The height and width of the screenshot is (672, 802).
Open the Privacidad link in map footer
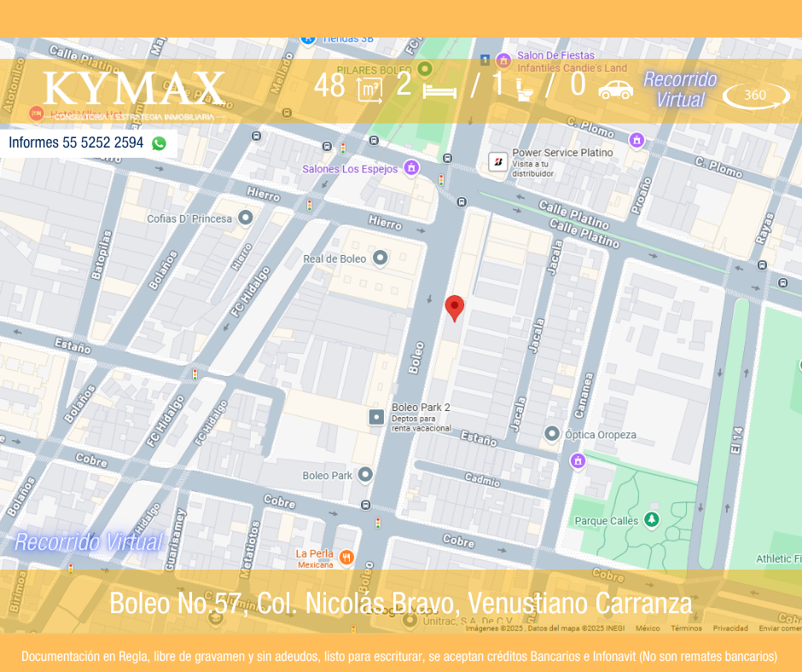pos(730,629)
